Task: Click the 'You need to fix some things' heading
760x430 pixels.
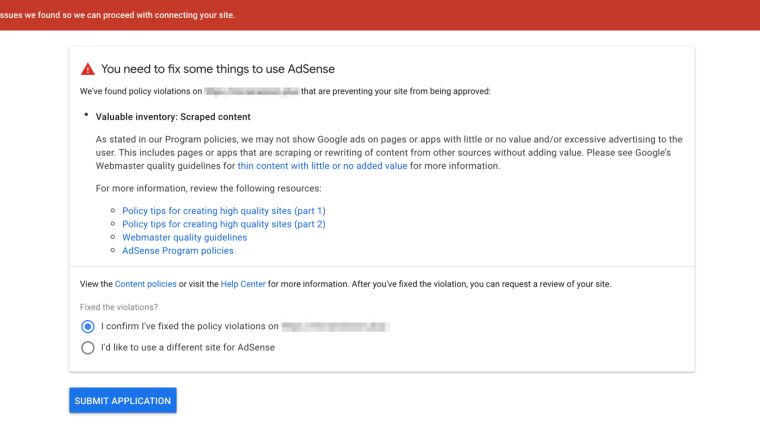Action: pyautogui.click(x=218, y=69)
